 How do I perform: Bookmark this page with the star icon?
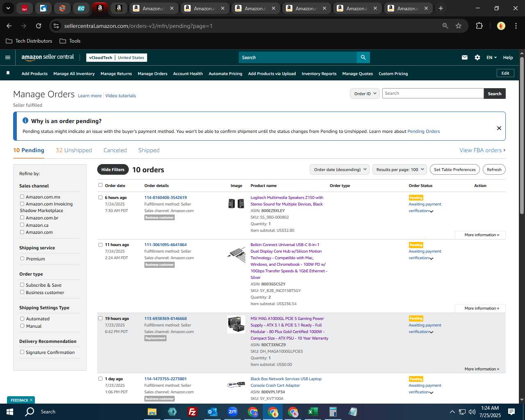click(459, 26)
